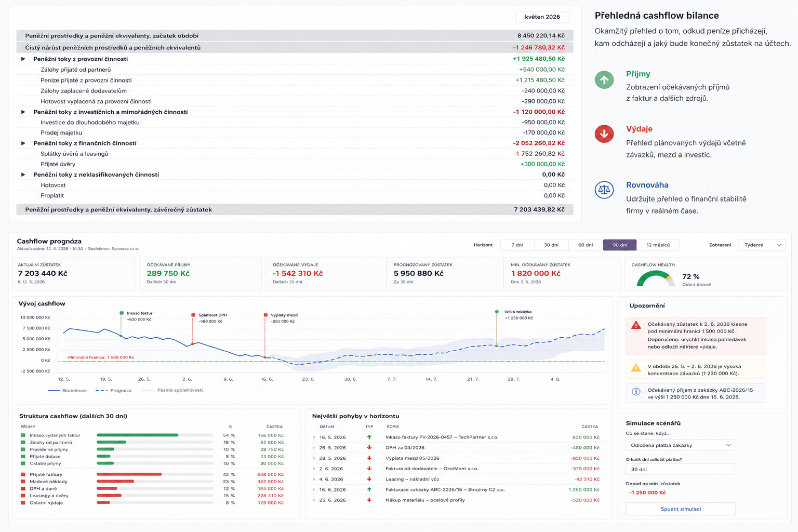Click the Příjmy heading link
The width and height of the screenshot is (798, 532).
click(x=638, y=74)
